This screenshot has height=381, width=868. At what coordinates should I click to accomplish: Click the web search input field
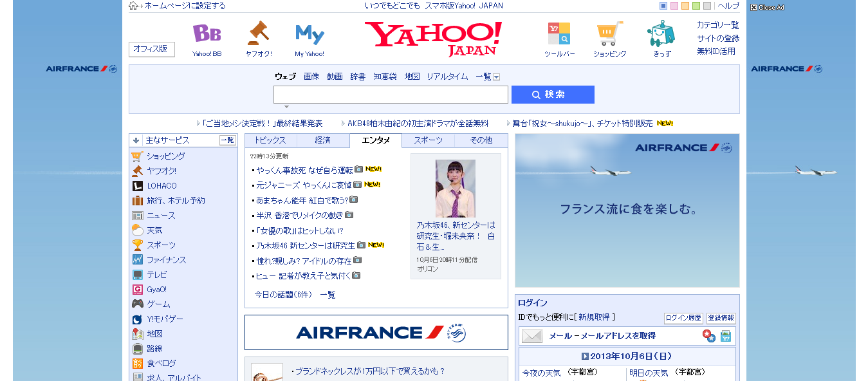click(391, 95)
